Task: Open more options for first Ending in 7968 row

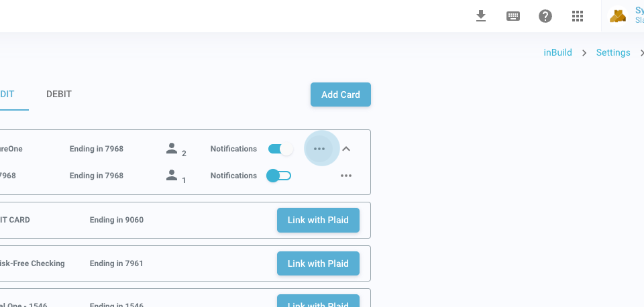Action: click(x=319, y=149)
